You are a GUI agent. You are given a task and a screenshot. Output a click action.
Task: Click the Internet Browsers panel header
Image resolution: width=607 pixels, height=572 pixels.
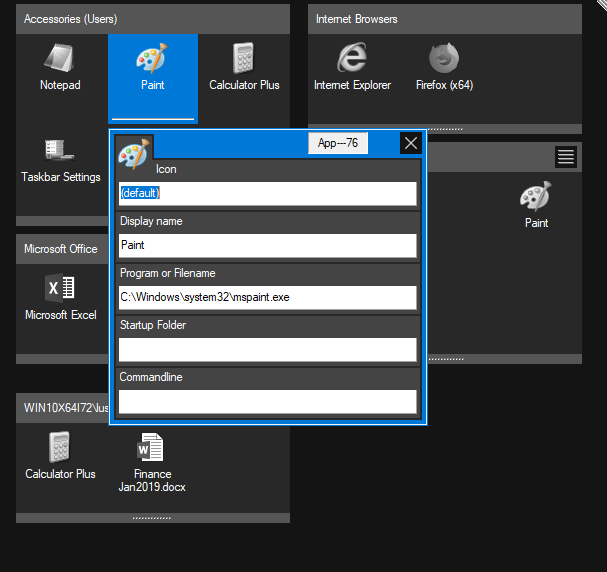point(444,19)
